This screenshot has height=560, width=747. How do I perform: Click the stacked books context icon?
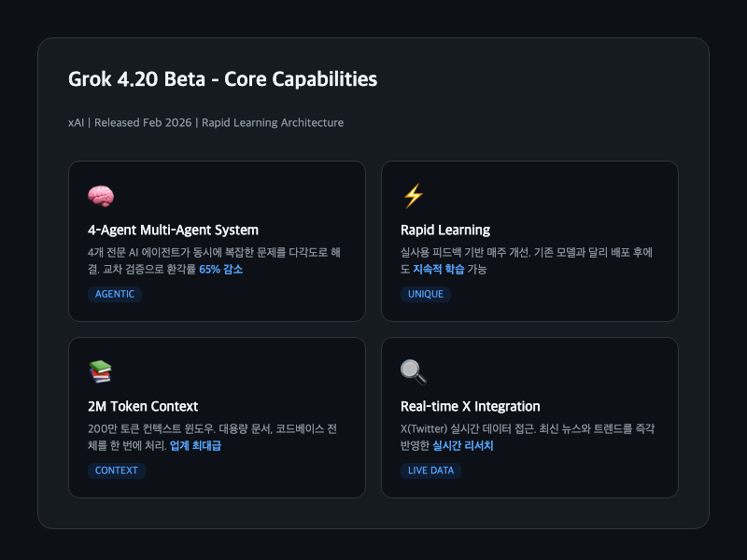click(100, 372)
